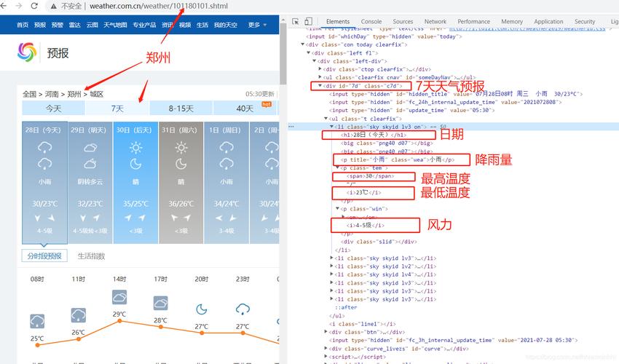Expand the li "sky skyid lv2" node
Viewport: 619px width, 364px height.
[331, 266]
